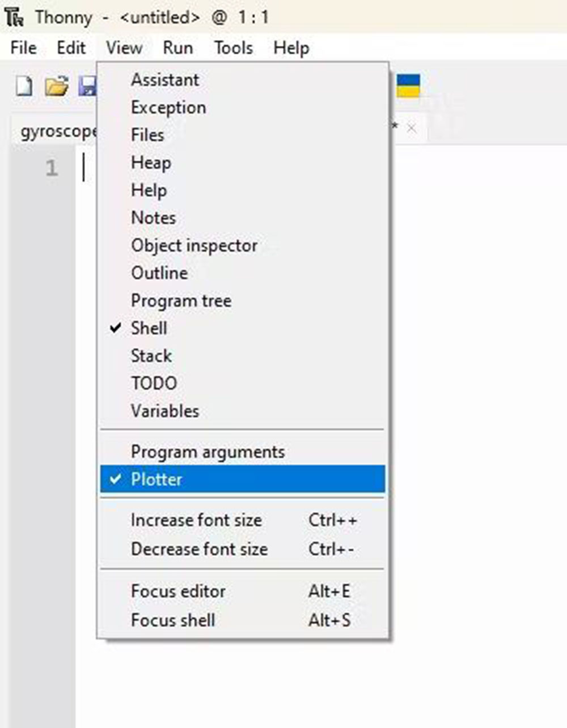
Task: Select Focus editor menu item
Action: click(x=178, y=591)
